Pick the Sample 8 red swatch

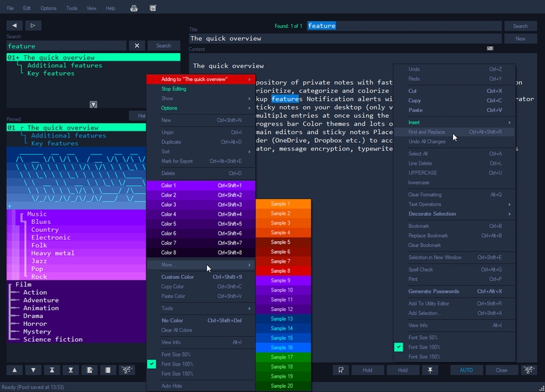(283, 271)
